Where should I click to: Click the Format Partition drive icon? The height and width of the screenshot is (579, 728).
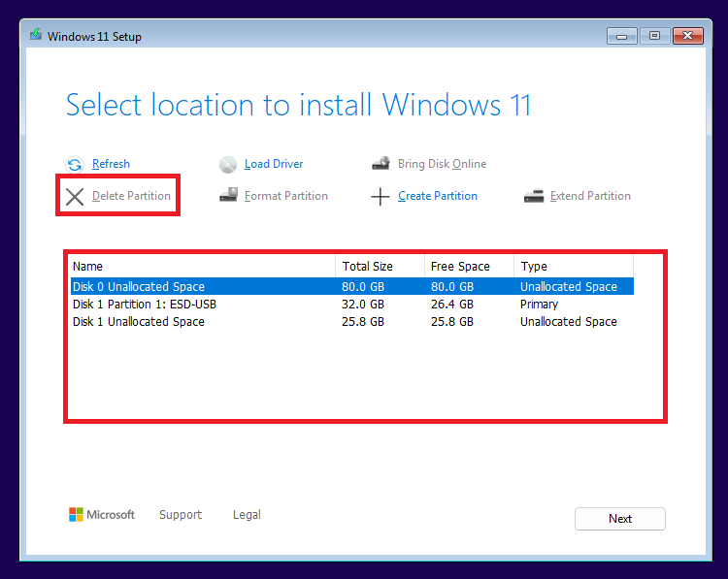(228, 195)
